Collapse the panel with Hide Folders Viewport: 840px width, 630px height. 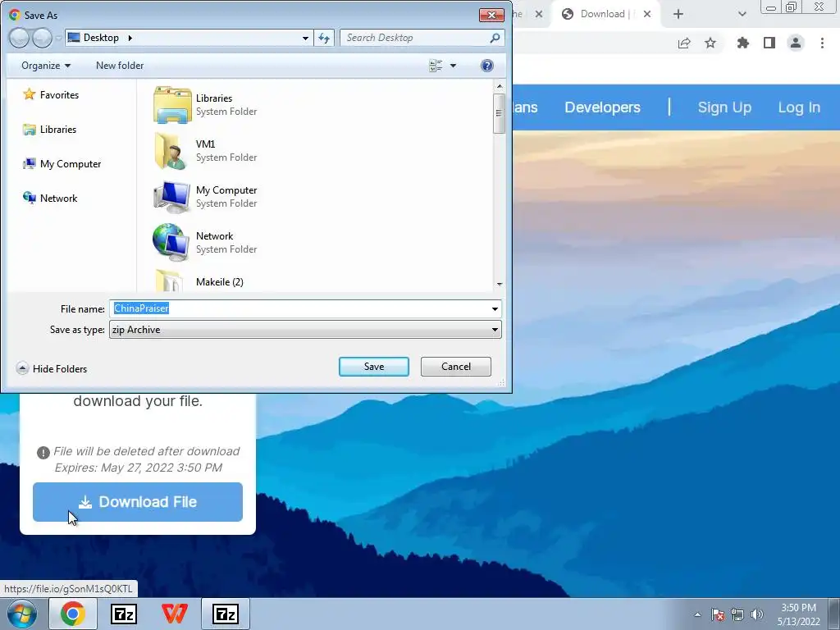tap(52, 368)
